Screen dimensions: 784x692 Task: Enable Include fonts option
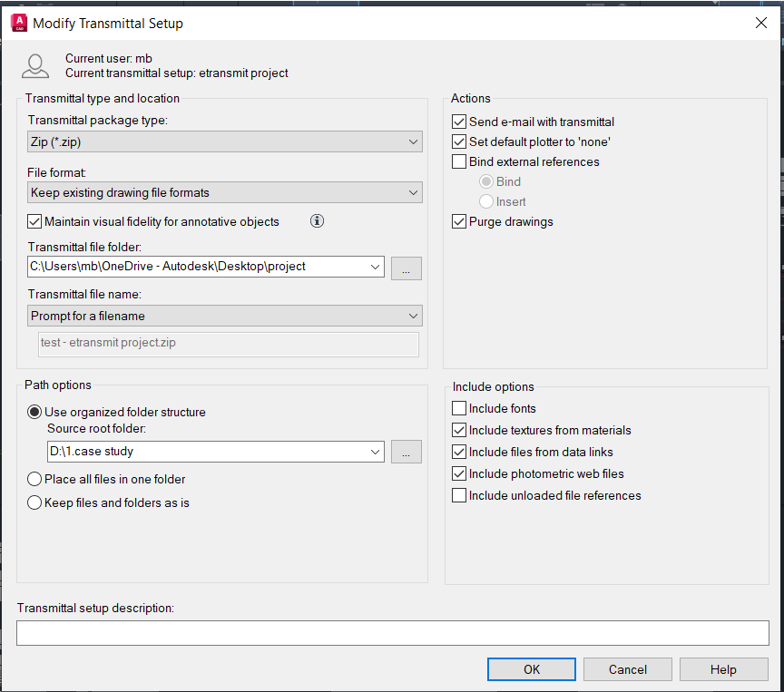tap(459, 408)
